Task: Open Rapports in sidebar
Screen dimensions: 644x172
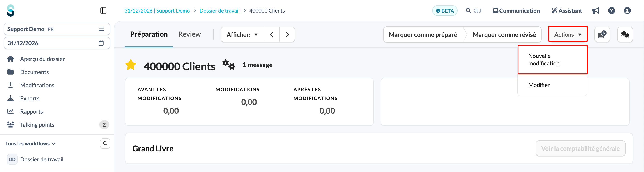Action: [x=32, y=112]
